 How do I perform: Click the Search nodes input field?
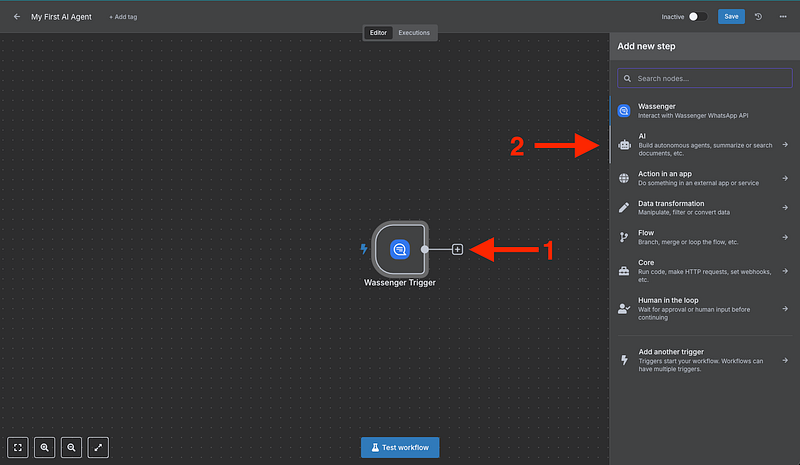point(704,78)
